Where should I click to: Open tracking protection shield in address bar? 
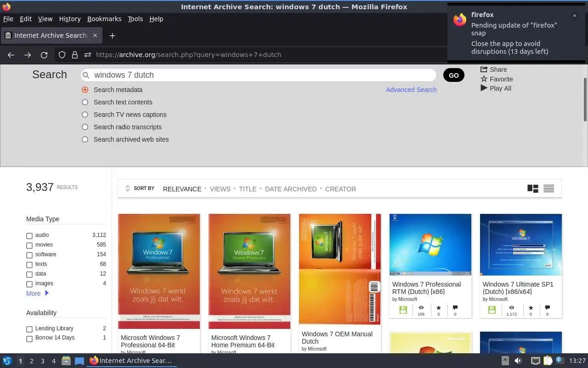tap(62, 55)
